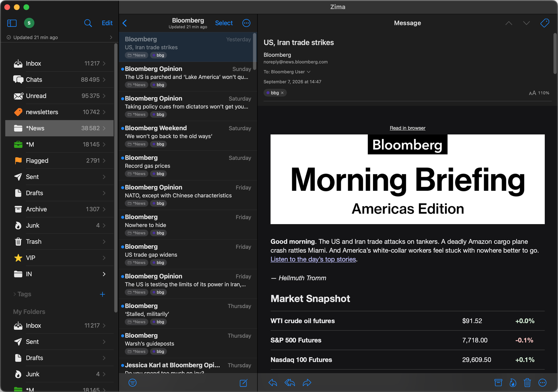Select the *News folder
558x392 pixels.
pyautogui.click(x=60, y=128)
